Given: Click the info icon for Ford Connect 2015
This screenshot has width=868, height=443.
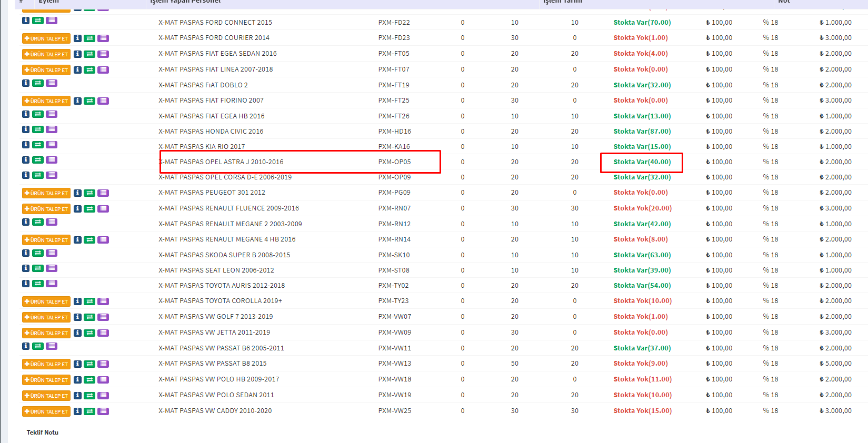Looking at the screenshot, I should 26,21.
